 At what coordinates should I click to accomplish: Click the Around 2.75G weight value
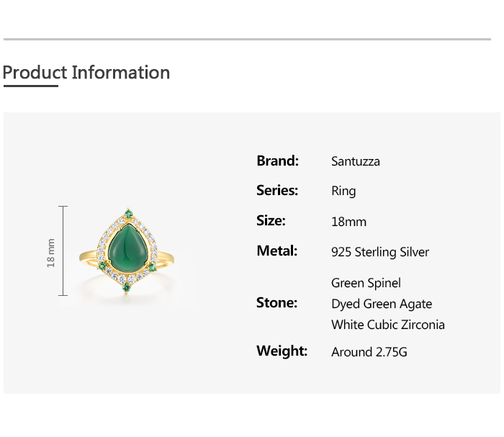pyautogui.click(x=370, y=352)
